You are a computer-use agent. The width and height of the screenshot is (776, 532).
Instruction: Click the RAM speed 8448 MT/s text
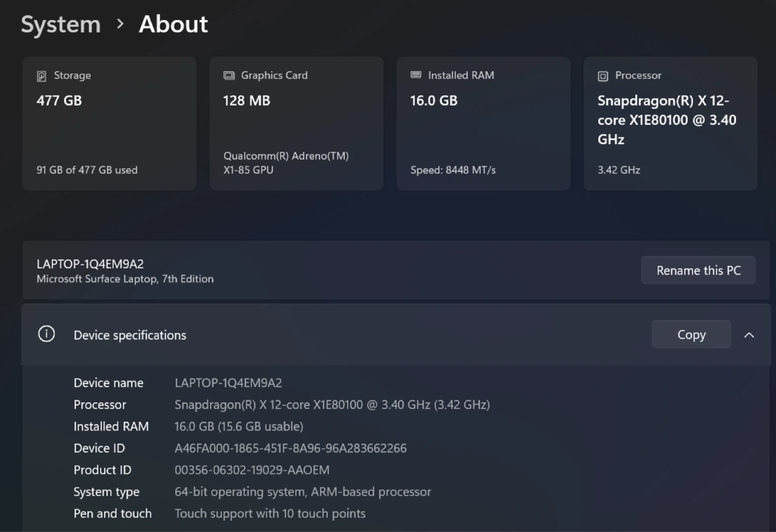(x=453, y=170)
